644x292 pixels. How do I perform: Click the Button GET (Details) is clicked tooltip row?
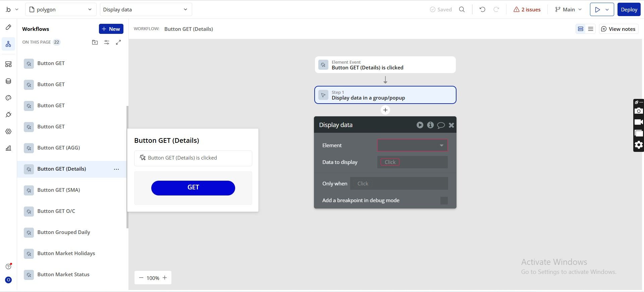point(193,158)
